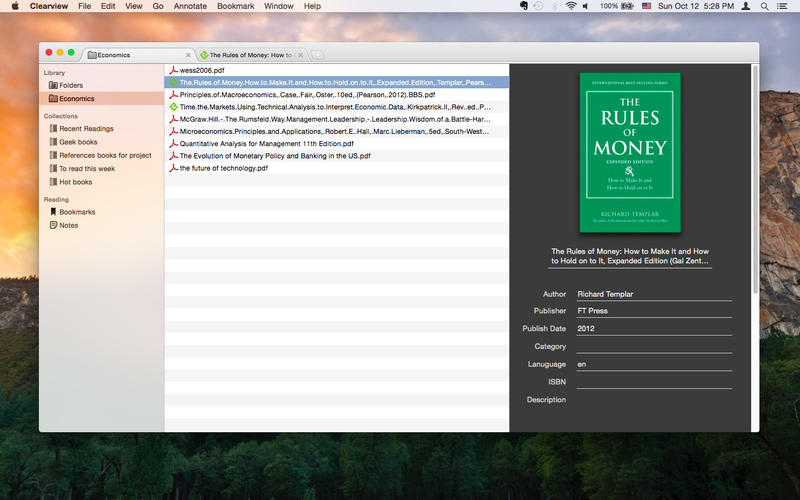This screenshot has width=800, height=500.
Task: Select Hot books in Collections
Action: pos(75,182)
